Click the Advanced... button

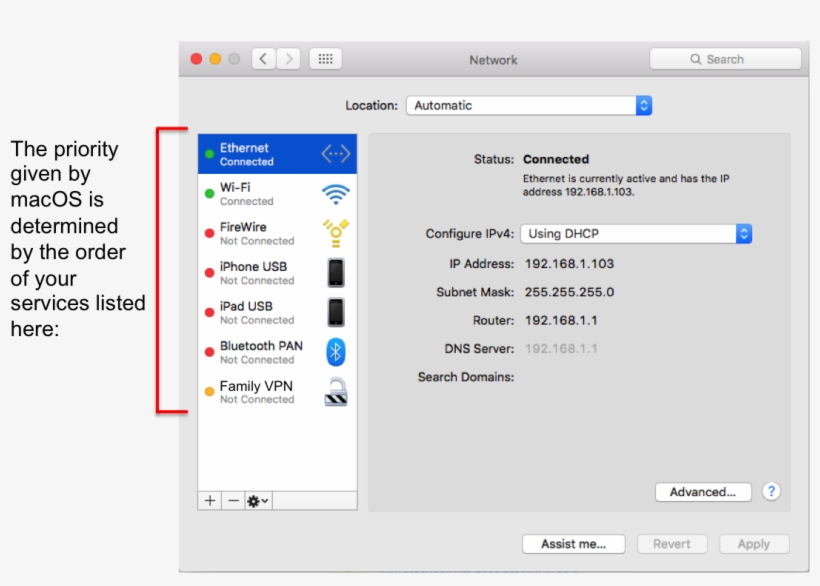click(703, 492)
